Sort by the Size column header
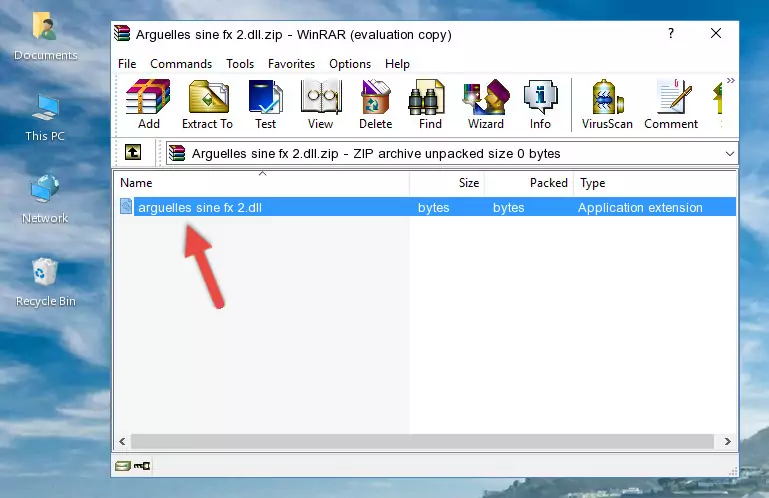 [447, 183]
